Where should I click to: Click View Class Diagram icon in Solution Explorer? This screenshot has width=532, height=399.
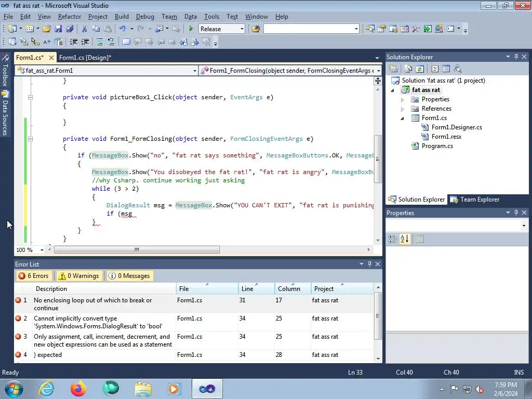[457, 69]
